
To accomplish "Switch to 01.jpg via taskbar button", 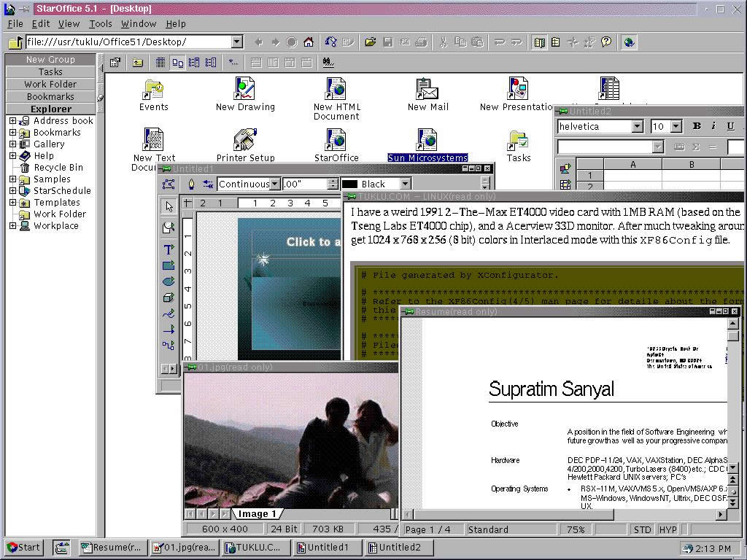I will click(184, 548).
